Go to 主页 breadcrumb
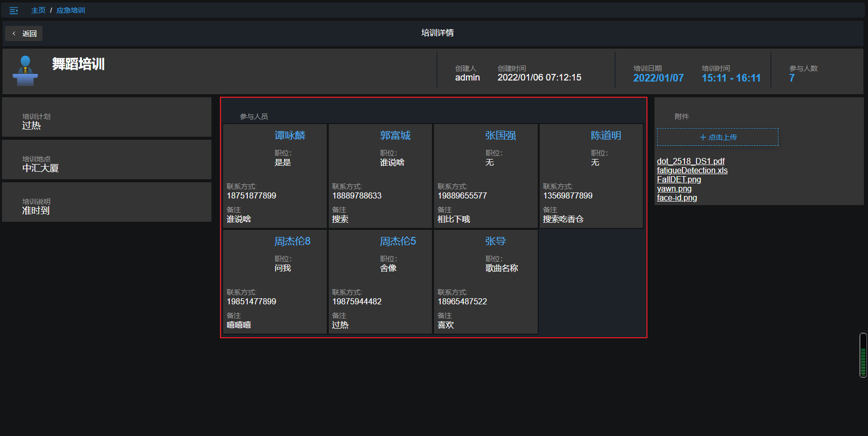The height and width of the screenshot is (436, 868). [x=38, y=10]
